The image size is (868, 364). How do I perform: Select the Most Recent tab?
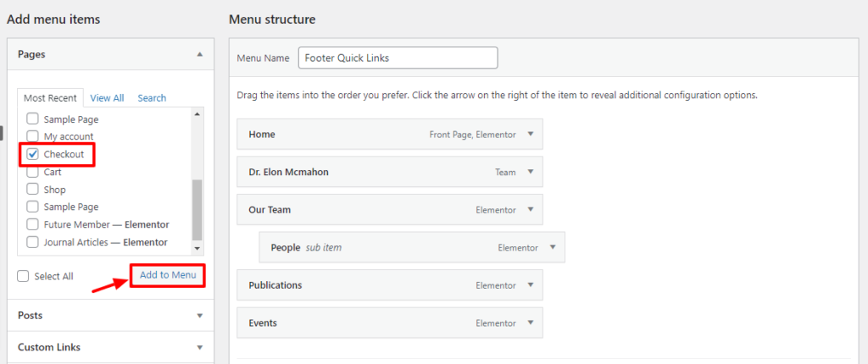tap(52, 98)
